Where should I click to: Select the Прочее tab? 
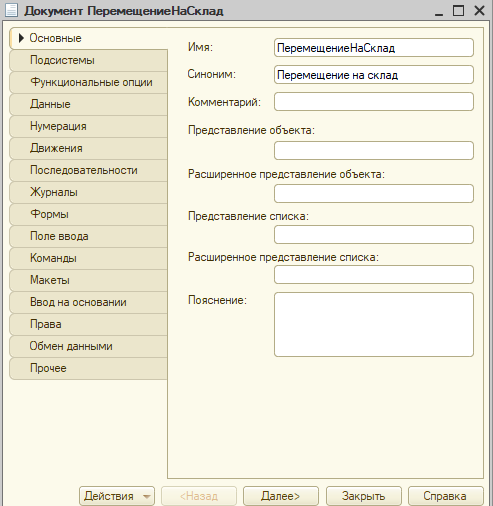pyautogui.click(x=89, y=368)
